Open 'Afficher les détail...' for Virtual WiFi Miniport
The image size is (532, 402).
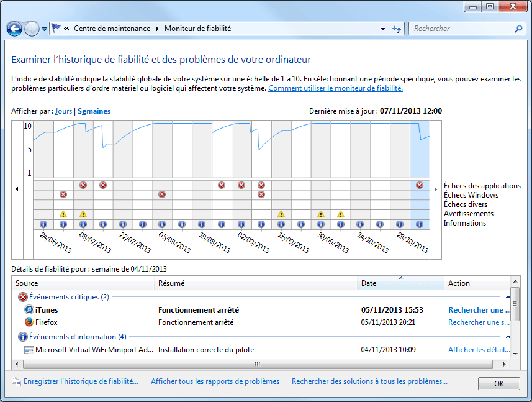[479, 350]
